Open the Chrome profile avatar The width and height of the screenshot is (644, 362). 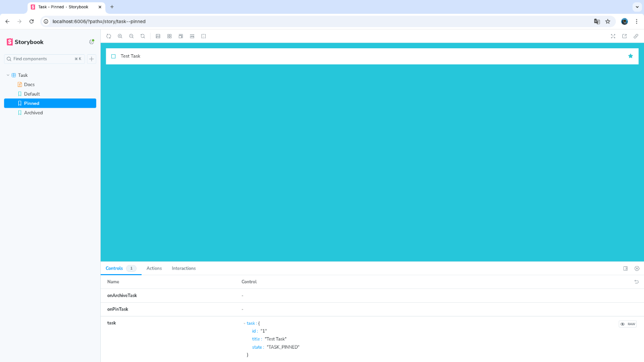coord(624,21)
